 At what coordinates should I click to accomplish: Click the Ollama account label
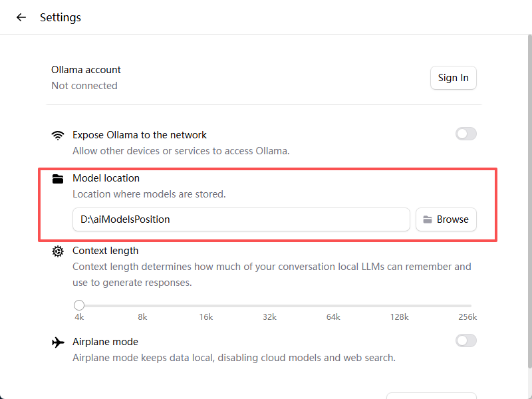(86, 70)
